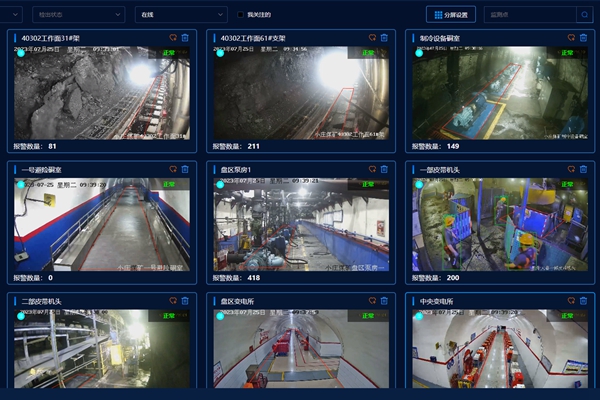Viewport: 600px width, 400px height.
Task: Delete the 盘区泵房1 camera card
Action: coord(384,169)
